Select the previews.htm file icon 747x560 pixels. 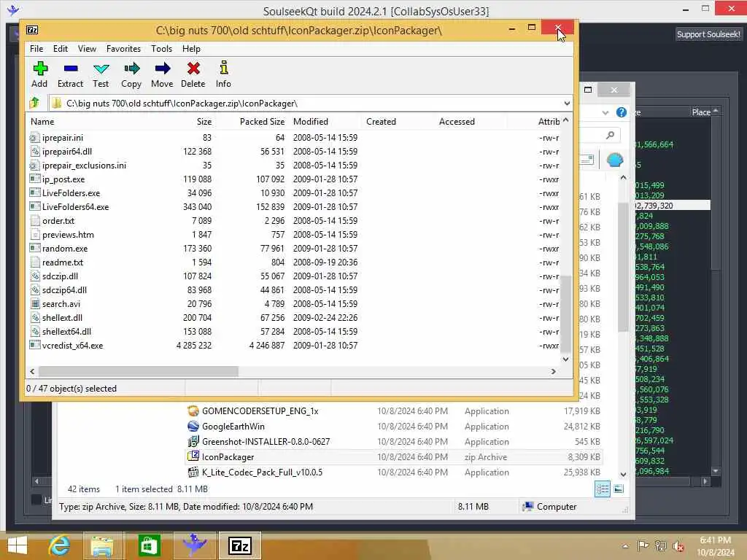click(34, 234)
